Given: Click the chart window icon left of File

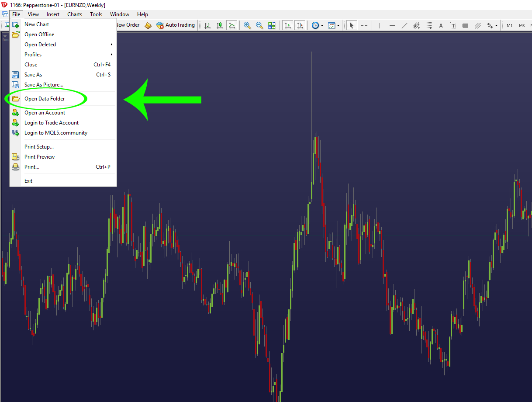Looking at the screenshot, I should [5, 14].
